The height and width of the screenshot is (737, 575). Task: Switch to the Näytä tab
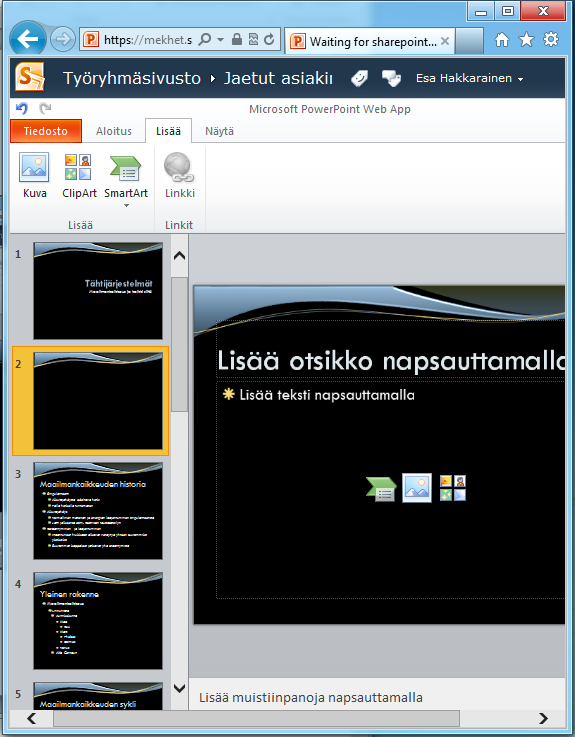[x=219, y=131]
